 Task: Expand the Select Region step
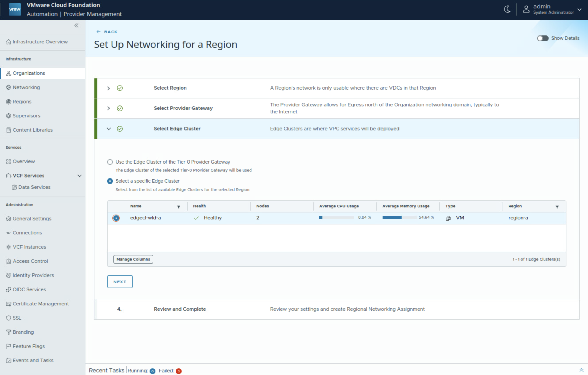pyautogui.click(x=109, y=88)
